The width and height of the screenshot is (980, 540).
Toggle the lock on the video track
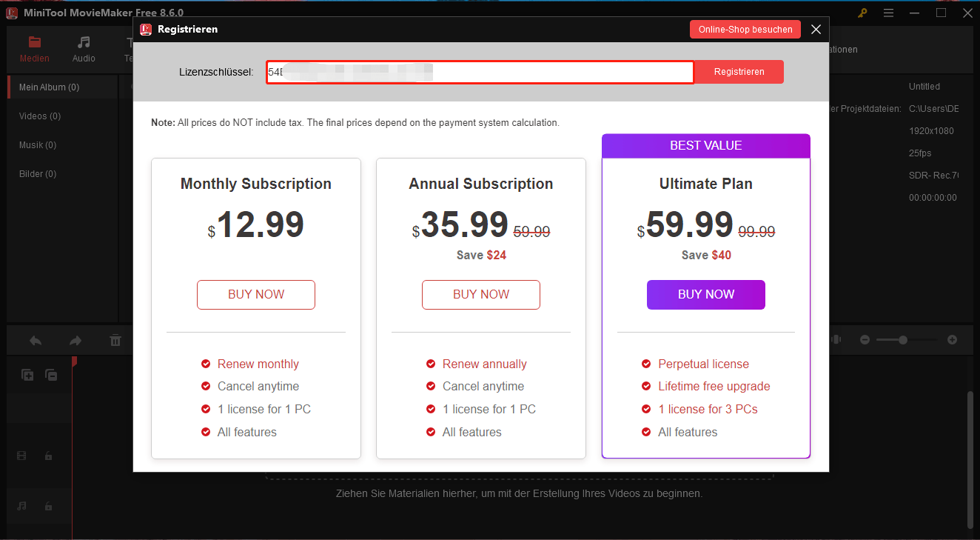coord(48,456)
